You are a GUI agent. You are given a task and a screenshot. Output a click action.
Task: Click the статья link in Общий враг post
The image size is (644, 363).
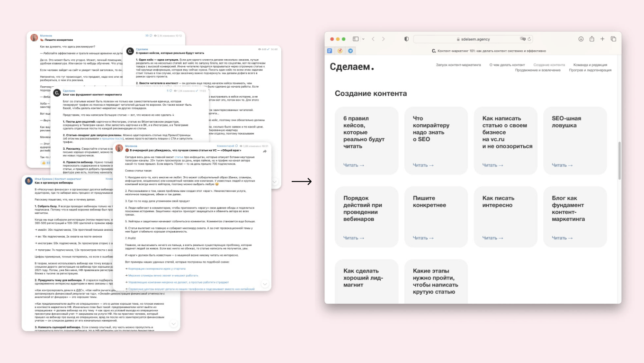pos(179,156)
